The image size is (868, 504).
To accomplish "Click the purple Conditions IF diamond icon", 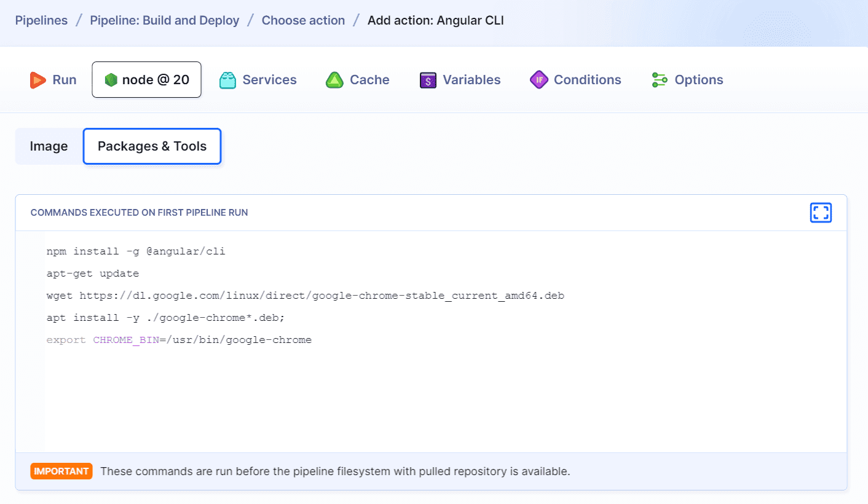I will [x=539, y=80].
